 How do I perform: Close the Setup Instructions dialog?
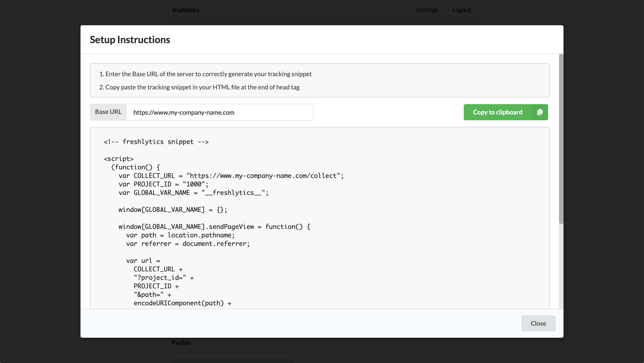click(x=538, y=323)
